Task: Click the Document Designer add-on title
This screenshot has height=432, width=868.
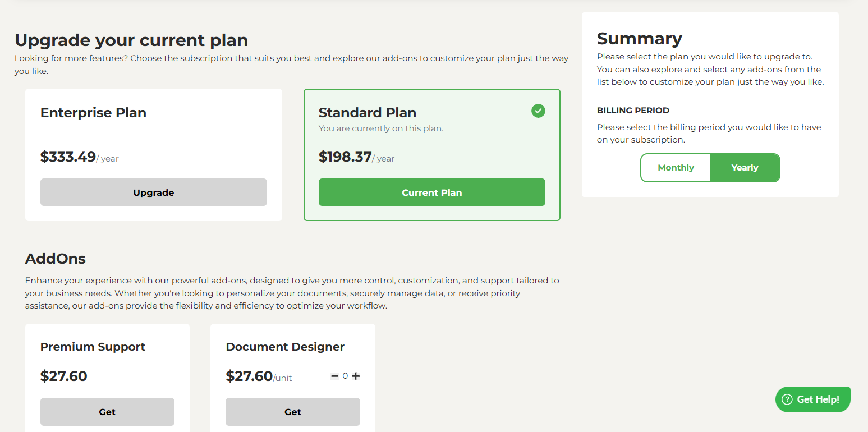Action: [x=285, y=347]
